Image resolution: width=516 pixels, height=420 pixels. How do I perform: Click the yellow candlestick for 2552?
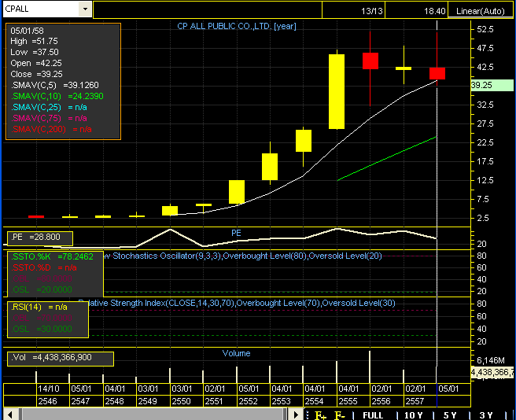click(237, 192)
